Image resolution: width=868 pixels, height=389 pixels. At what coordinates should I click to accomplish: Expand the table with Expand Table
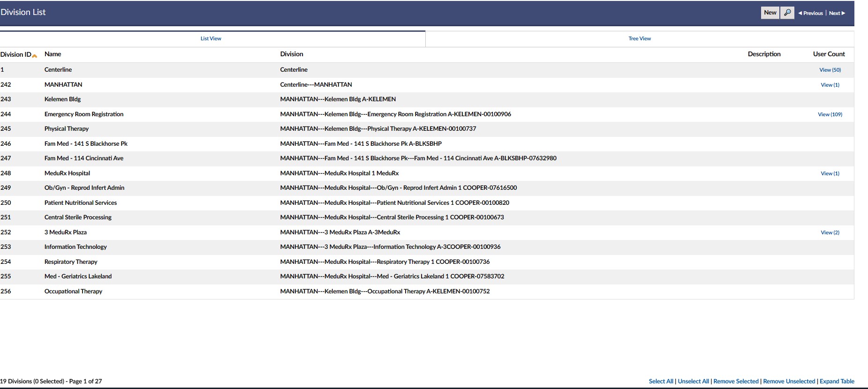point(837,381)
